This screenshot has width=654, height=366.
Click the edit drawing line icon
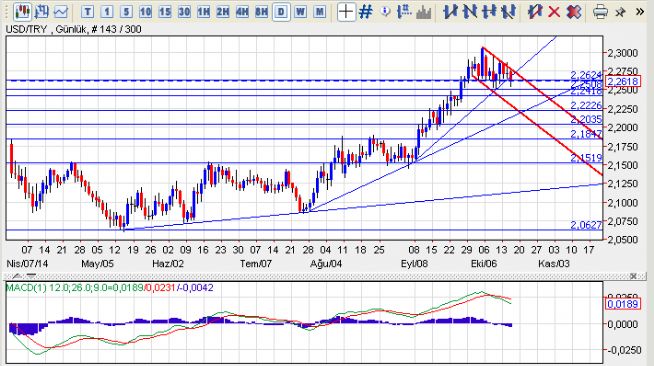534,12
